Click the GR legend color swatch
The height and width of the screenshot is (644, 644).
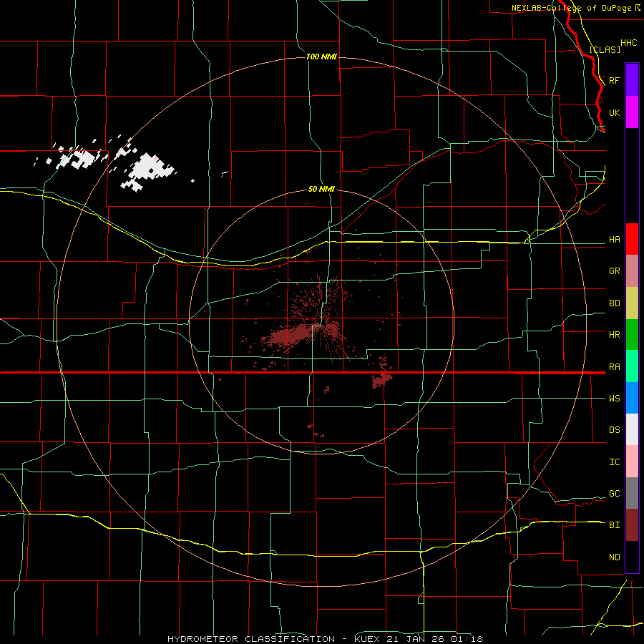[x=632, y=271]
